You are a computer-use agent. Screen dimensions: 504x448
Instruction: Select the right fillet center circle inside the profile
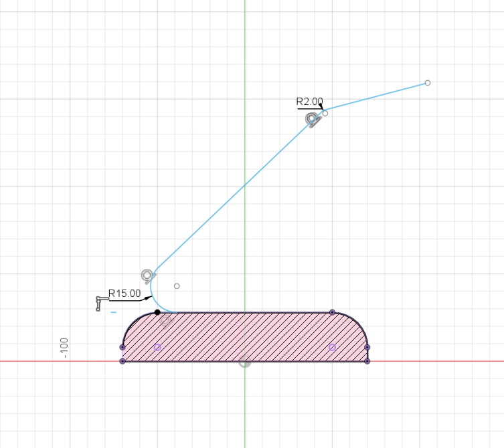tap(333, 347)
